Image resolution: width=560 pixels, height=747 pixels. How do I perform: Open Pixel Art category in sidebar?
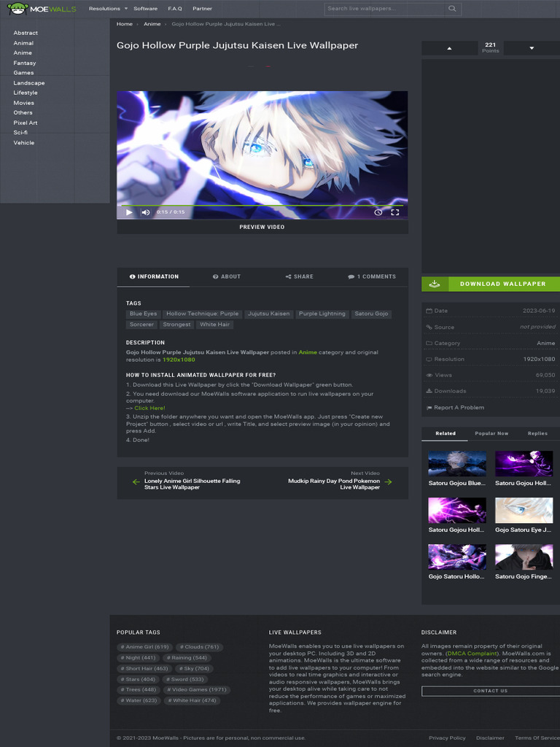pos(26,123)
